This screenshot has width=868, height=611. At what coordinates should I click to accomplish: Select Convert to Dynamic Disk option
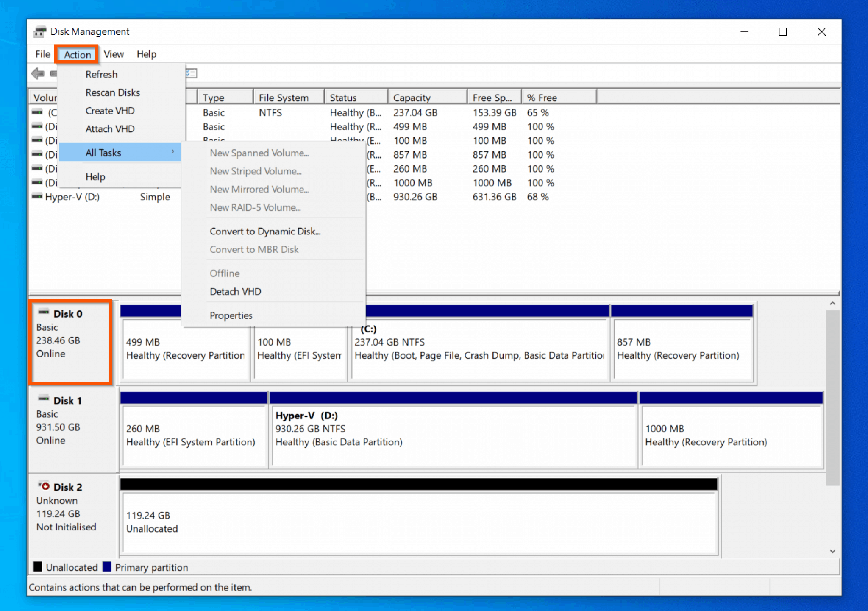pos(265,231)
